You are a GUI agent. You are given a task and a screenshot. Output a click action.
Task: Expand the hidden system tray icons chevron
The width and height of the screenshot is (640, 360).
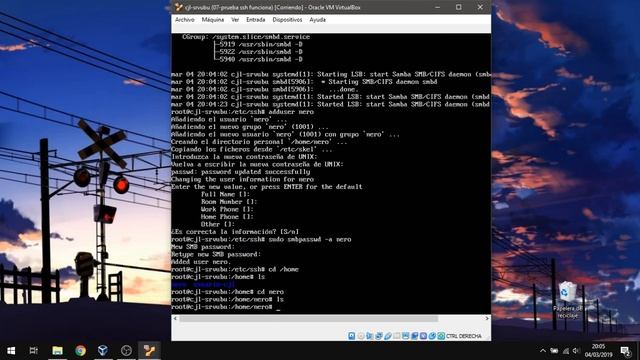pyautogui.click(x=542, y=351)
